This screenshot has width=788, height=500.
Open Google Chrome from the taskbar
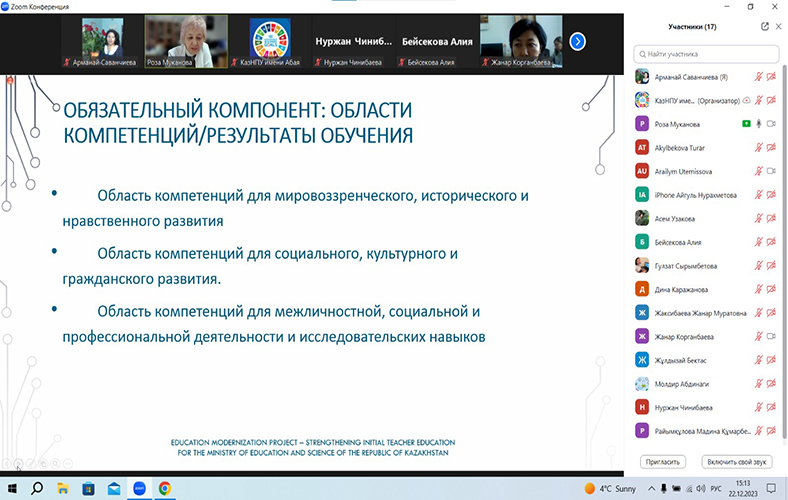tap(165, 489)
